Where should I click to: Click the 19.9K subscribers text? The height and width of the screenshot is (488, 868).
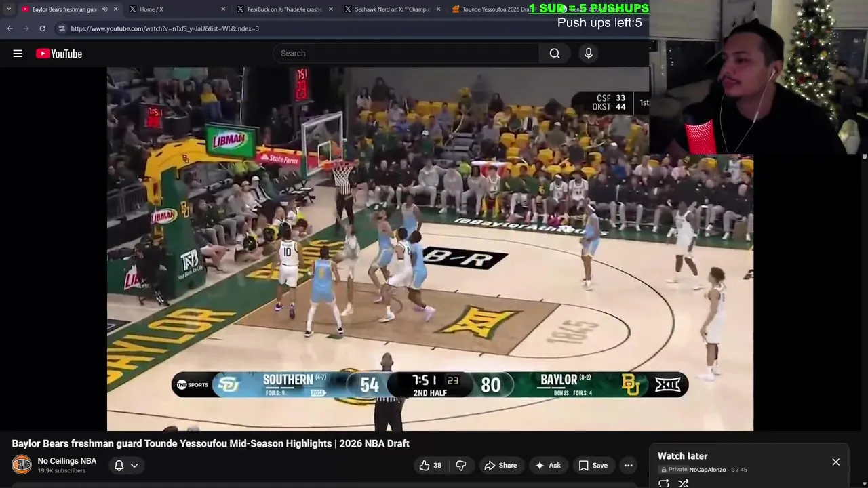[62, 470]
